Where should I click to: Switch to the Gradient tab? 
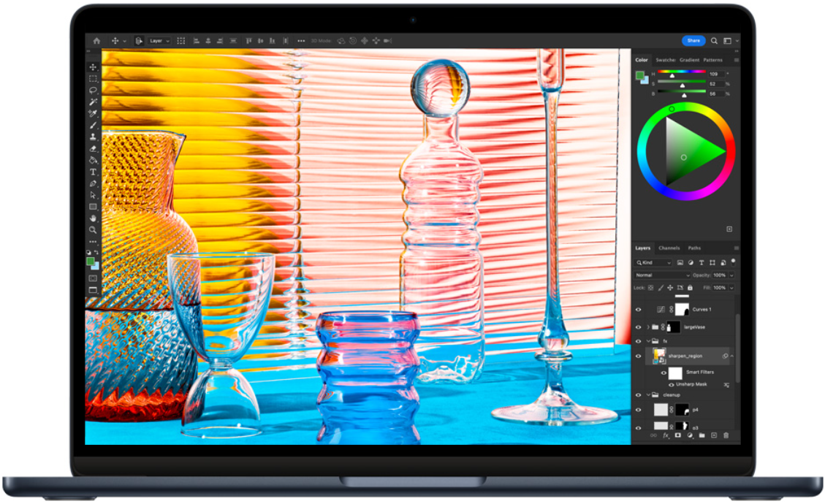pyautogui.click(x=689, y=60)
